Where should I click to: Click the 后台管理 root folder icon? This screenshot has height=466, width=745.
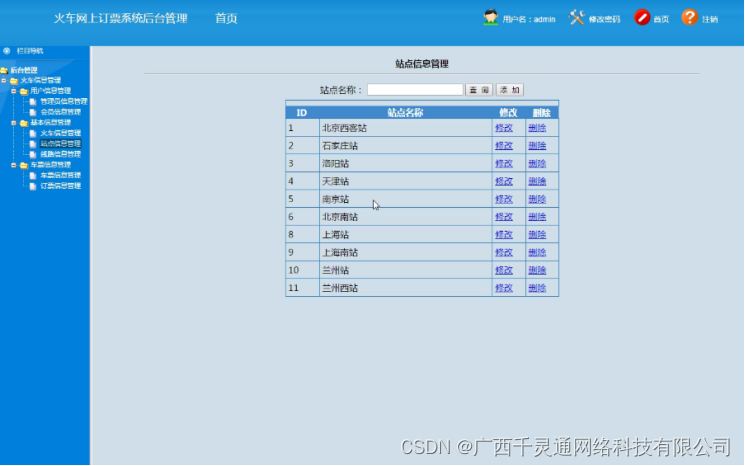tap(4, 70)
